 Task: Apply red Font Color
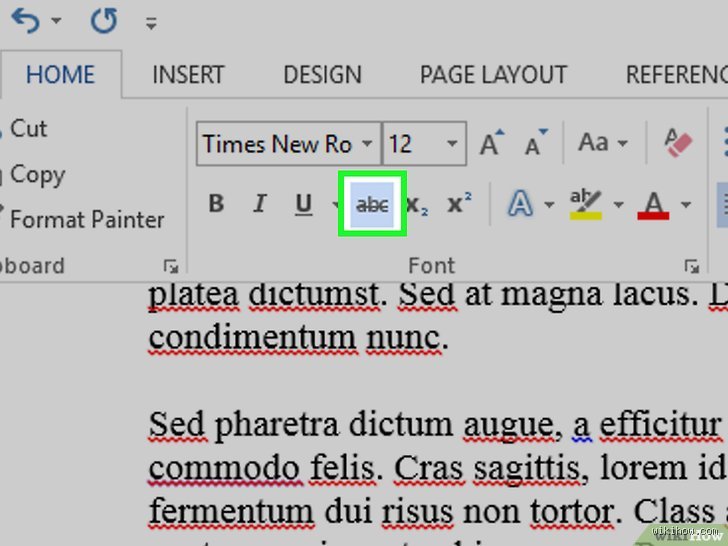pyautogui.click(x=653, y=204)
